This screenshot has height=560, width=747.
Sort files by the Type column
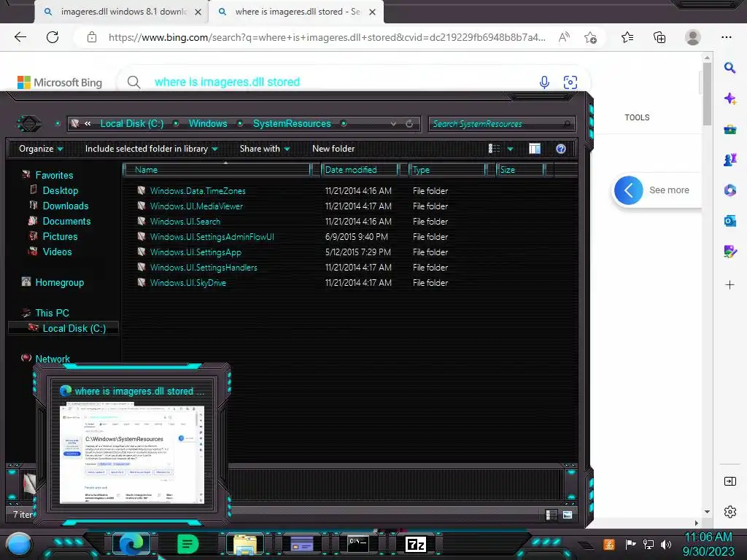pos(447,169)
